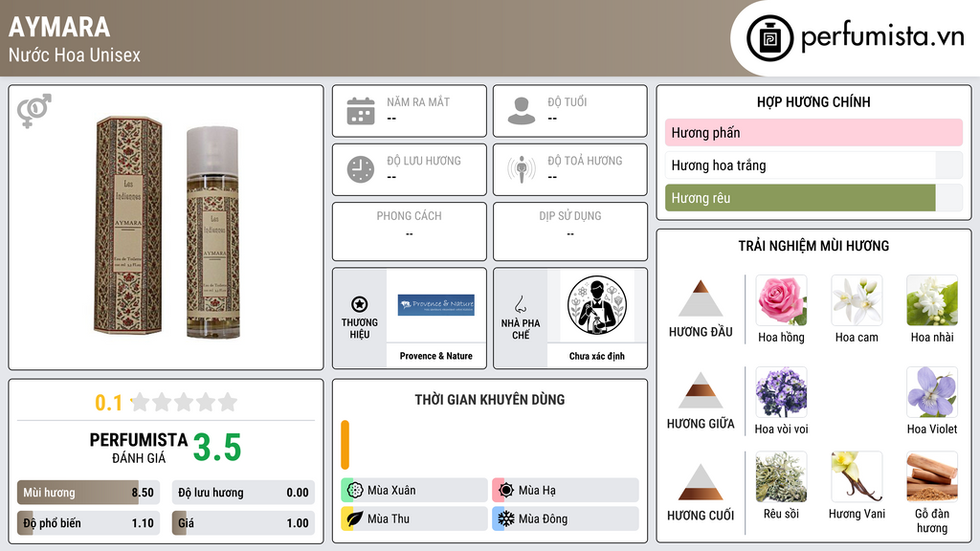Click the Hương cuối pyramid icon
The height and width of the screenshot is (551, 980).
pyautogui.click(x=701, y=482)
